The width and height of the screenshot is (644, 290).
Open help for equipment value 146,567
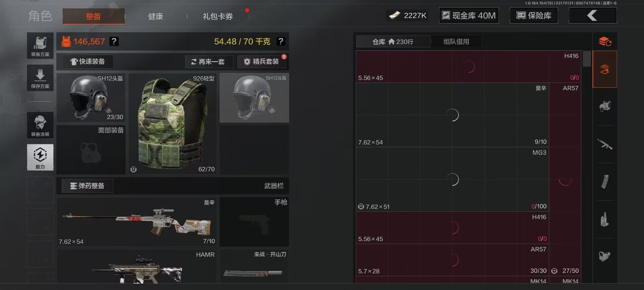[114, 41]
